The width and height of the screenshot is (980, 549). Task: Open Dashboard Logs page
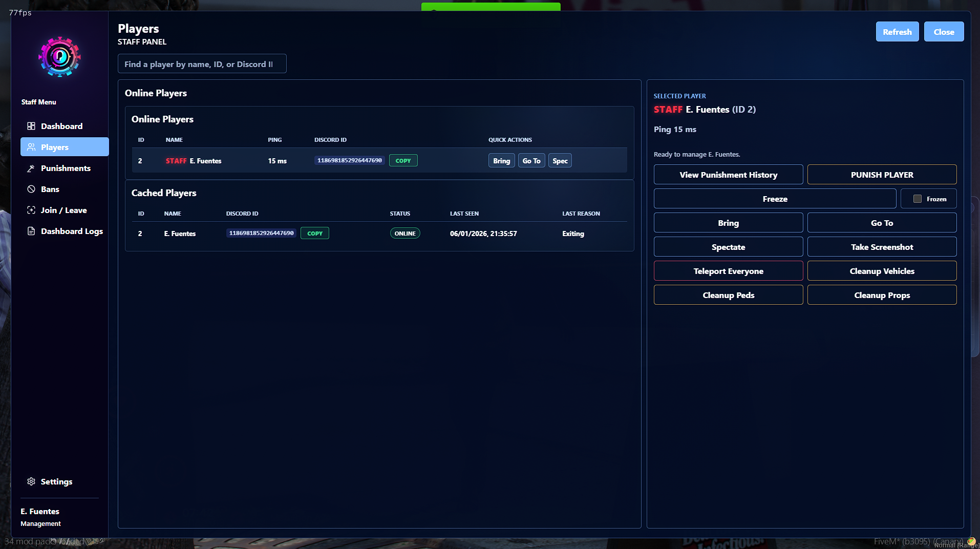click(65, 231)
